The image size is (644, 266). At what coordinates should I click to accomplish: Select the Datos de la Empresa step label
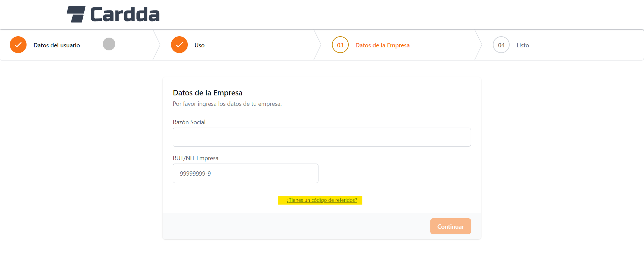[382, 45]
